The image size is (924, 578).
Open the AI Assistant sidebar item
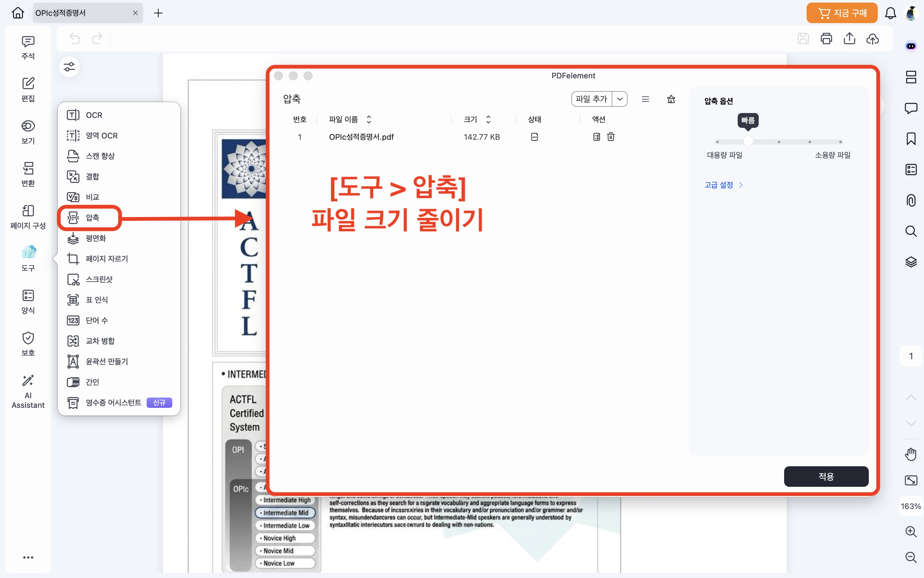(28, 391)
